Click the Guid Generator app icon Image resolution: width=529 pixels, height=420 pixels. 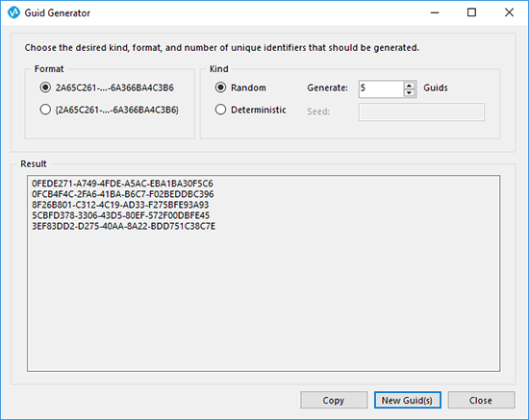pos(13,12)
